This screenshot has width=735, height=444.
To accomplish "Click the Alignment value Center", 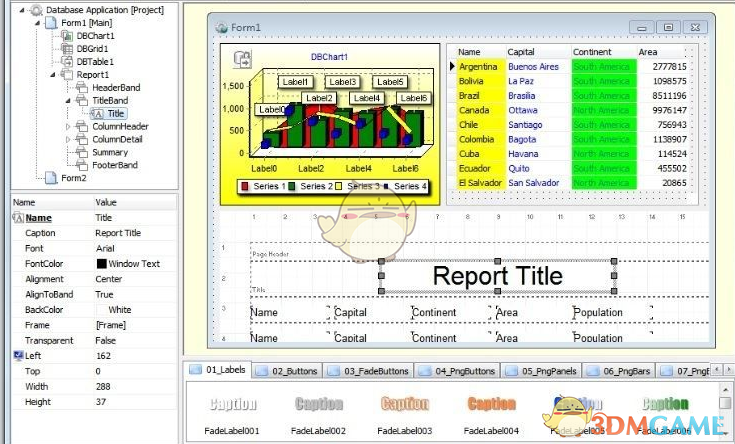I will click(109, 279).
